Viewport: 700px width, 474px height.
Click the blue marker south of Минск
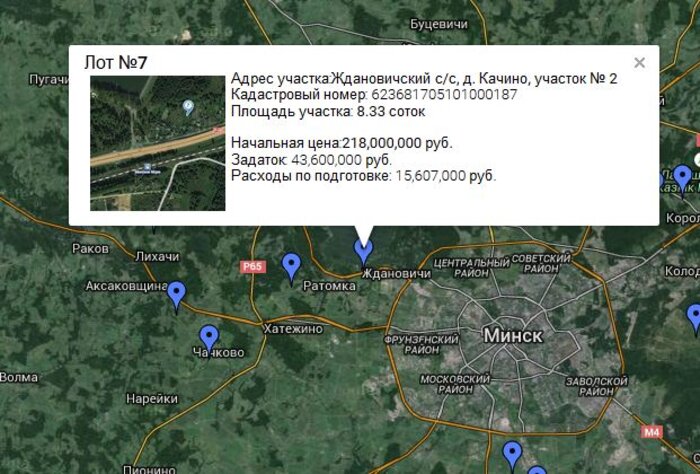pos(513,454)
